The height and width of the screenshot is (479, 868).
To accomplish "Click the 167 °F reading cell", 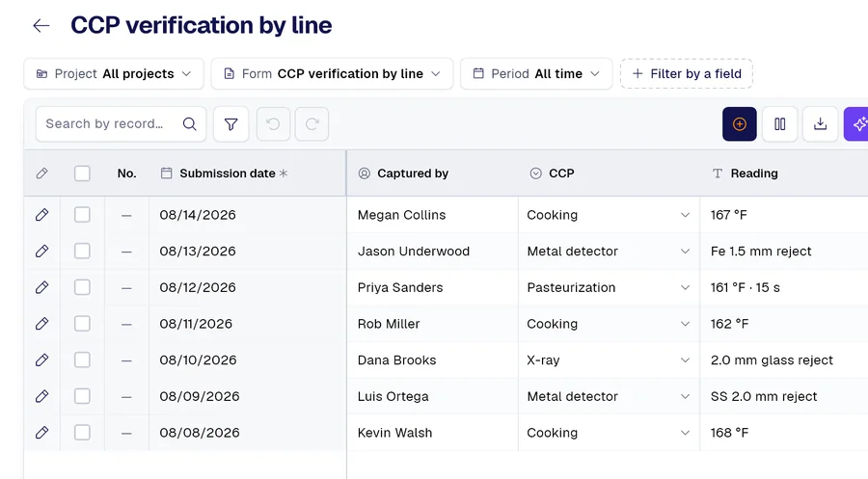I will (784, 215).
